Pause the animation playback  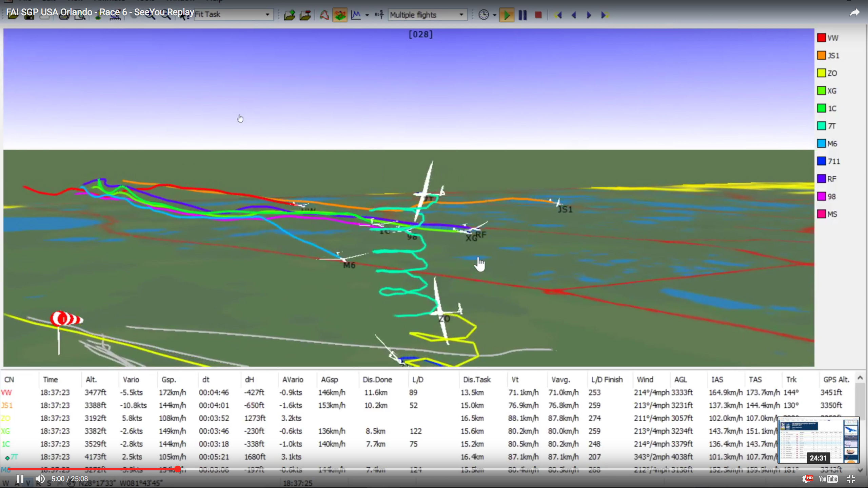coord(522,15)
